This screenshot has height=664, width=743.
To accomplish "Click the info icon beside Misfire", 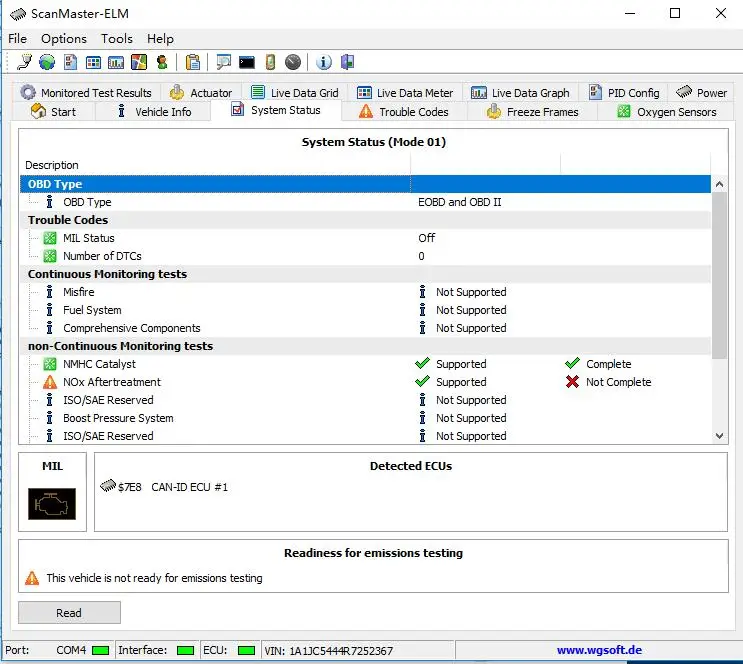I will pyautogui.click(x=49, y=291).
